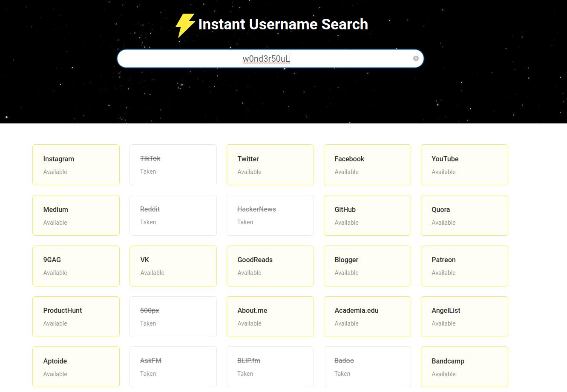Choose the About.me card
This screenshot has height=392, width=567.
[x=270, y=317]
